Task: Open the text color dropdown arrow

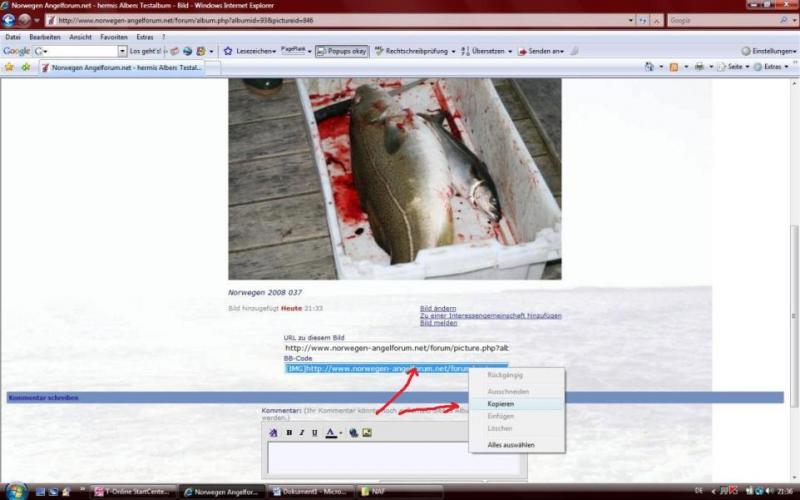Action: pyautogui.click(x=340, y=433)
